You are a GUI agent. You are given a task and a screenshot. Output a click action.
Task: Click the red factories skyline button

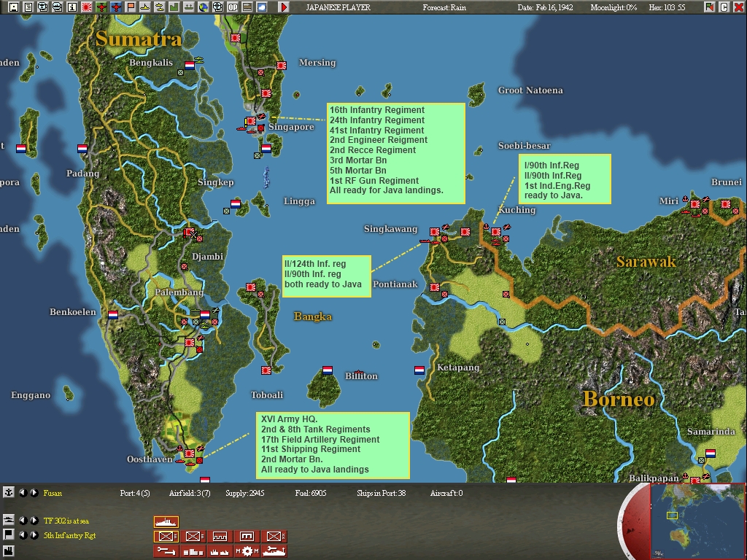click(x=220, y=551)
